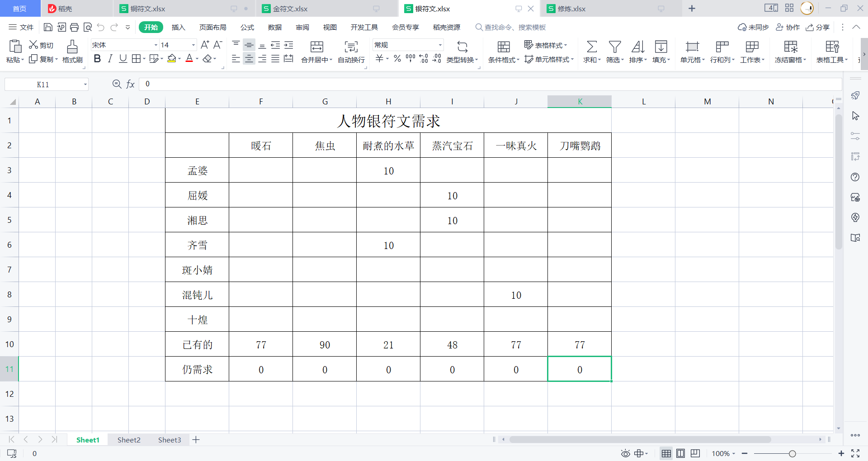Click the print icon in quick access bar
Screen dimensions: 868x461
pos(75,28)
